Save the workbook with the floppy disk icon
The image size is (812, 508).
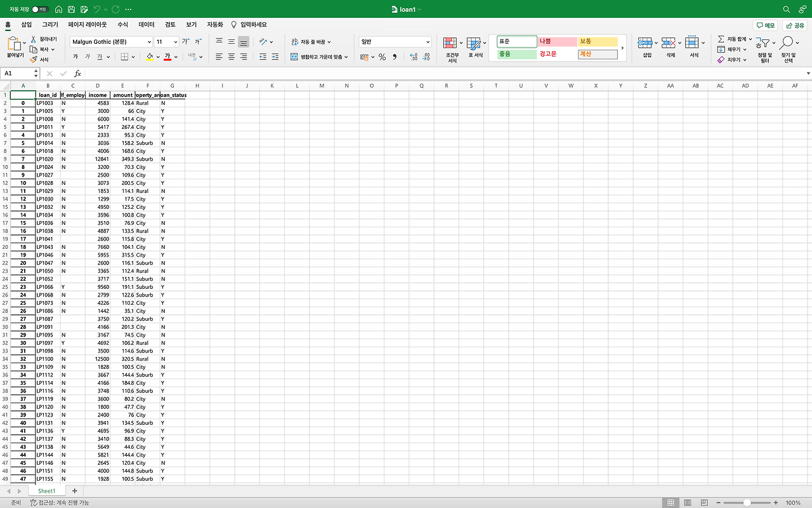(72, 10)
